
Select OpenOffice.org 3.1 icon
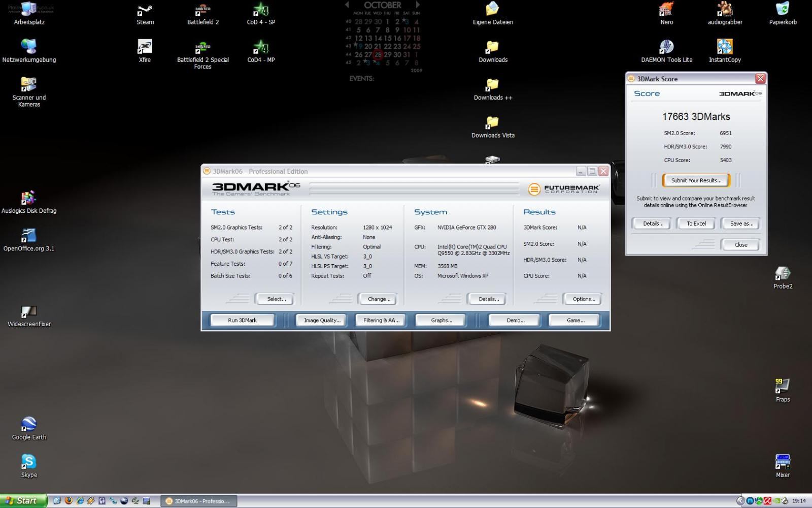[x=29, y=239]
